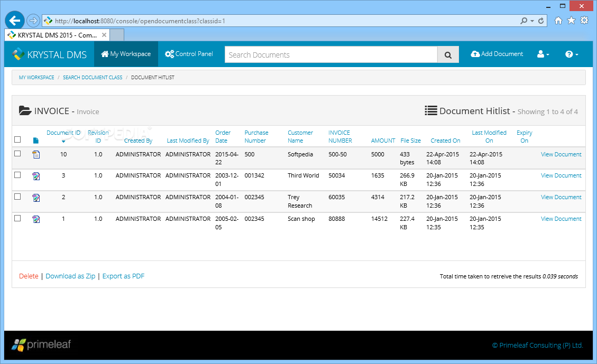
Task: Click the Search Documents input field
Action: pyautogui.click(x=331, y=55)
